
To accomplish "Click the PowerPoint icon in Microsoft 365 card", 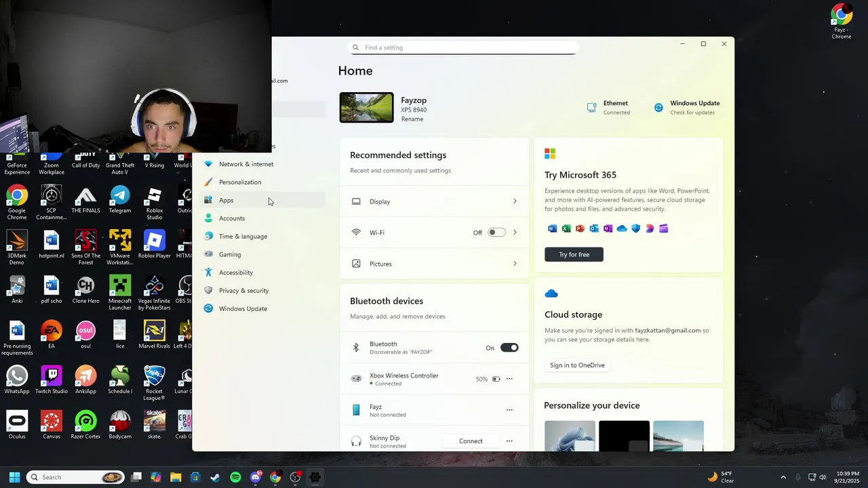I will pyautogui.click(x=580, y=228).
